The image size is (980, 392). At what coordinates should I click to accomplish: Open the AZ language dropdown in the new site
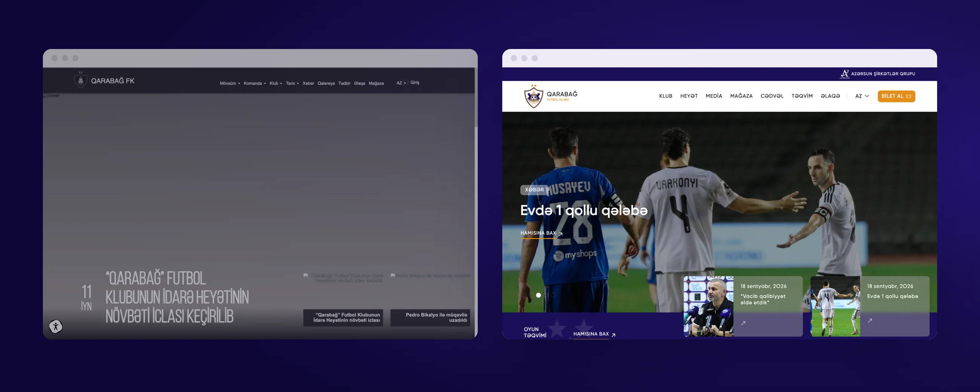[862, 96]
